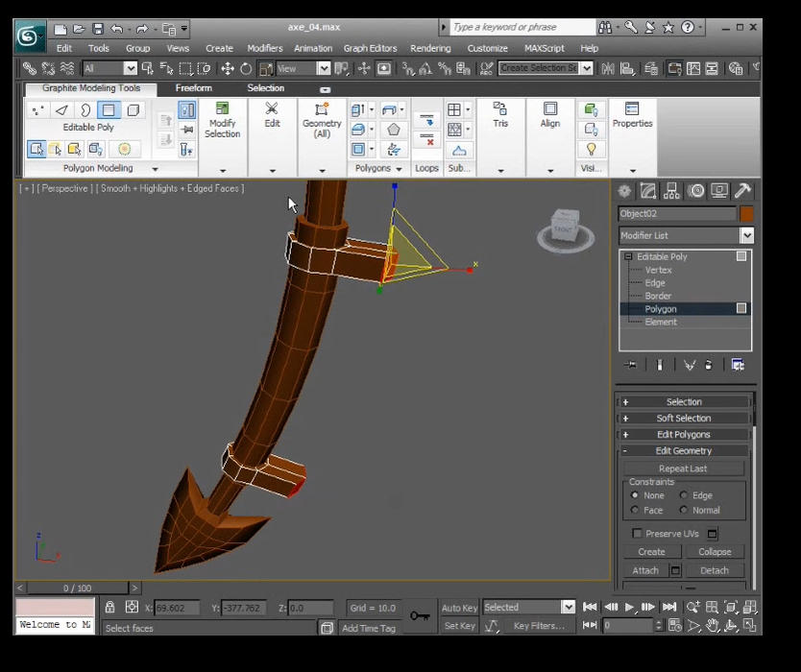Expand the Polygons ribbon flyout
The height and width of the screenshot is (672, 801).
[400, 168]
